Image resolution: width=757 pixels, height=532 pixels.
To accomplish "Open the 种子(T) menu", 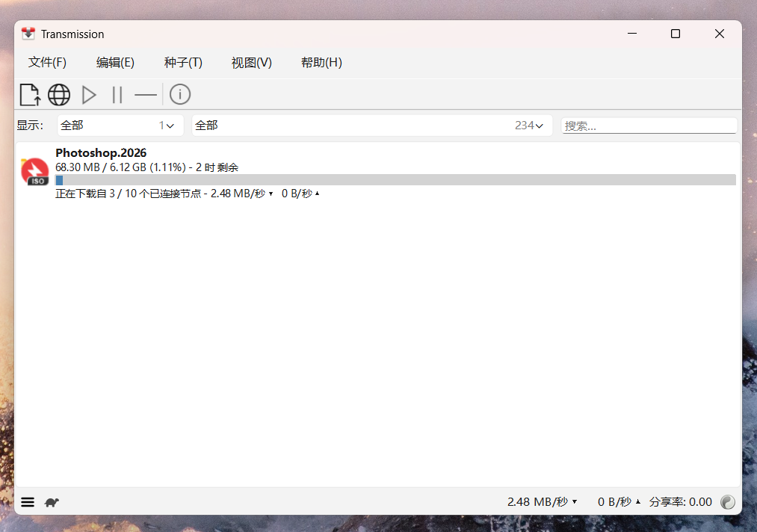I will pyautogui.click(x=183, y=63).
